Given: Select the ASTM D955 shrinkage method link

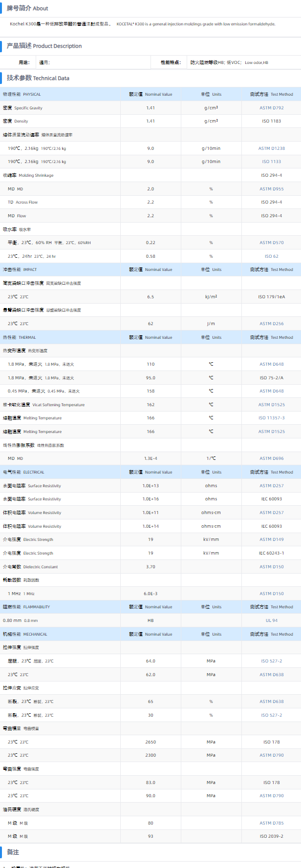Looking at the screenshot, I should (x=271, y=189).
